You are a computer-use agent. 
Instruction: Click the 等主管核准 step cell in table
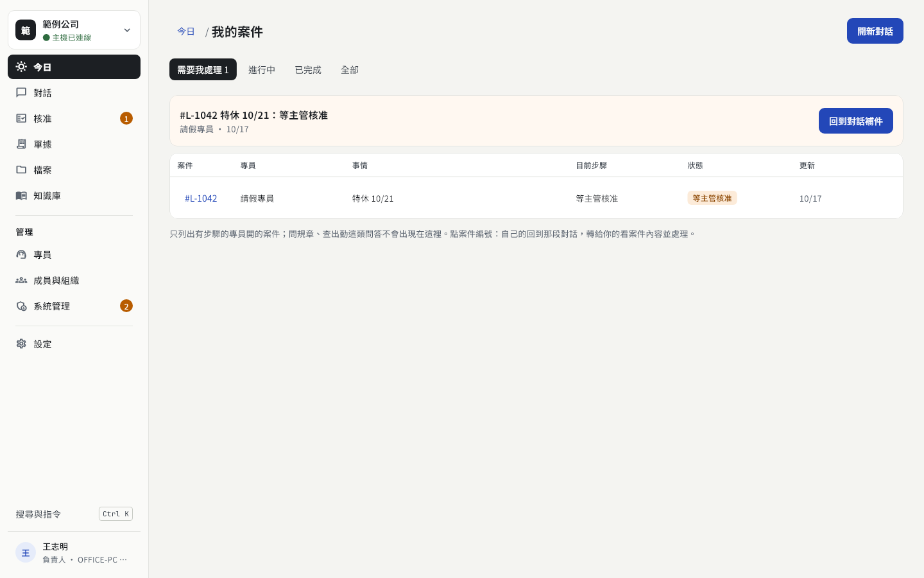pyautogui.click(x=597, y=198)
